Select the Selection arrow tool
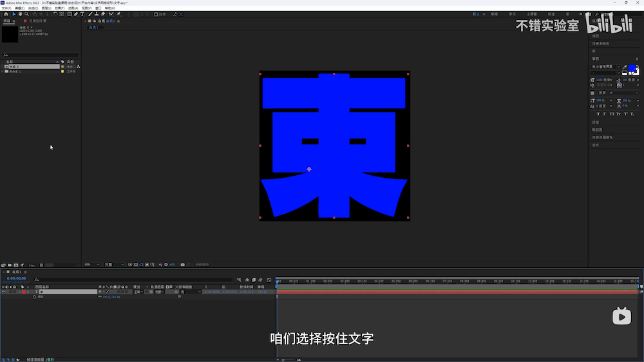 [x=14, y=14]
